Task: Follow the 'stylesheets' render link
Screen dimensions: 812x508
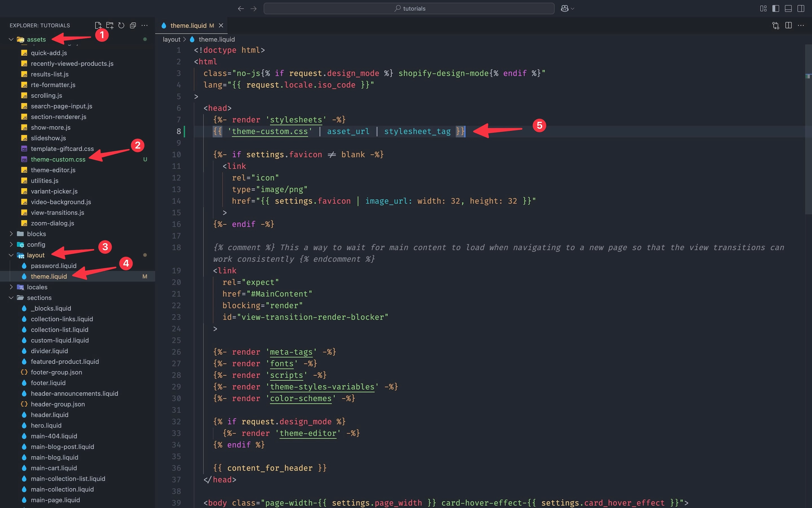Action: click(295, 120)
